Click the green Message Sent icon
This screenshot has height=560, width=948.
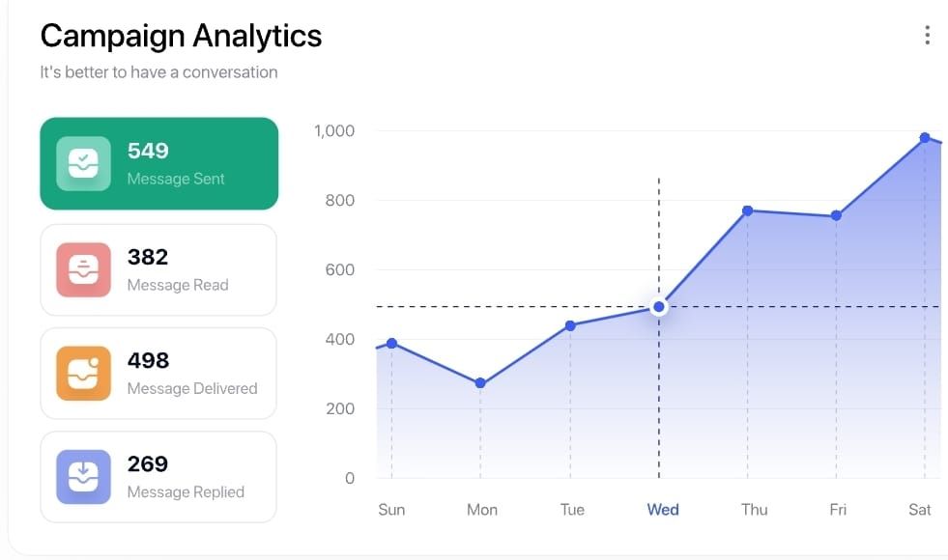pos(83,164)
